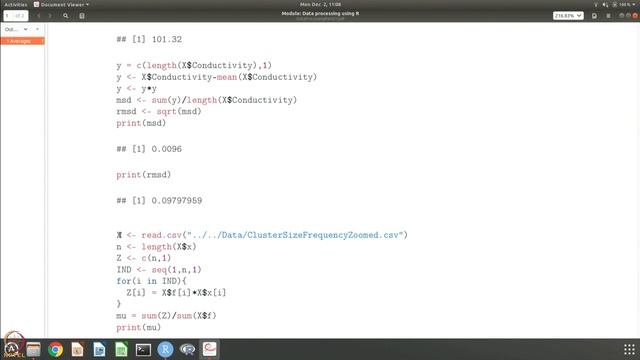Show applications grid button
The height and width of the screenshot is (360, 640).
629,349
